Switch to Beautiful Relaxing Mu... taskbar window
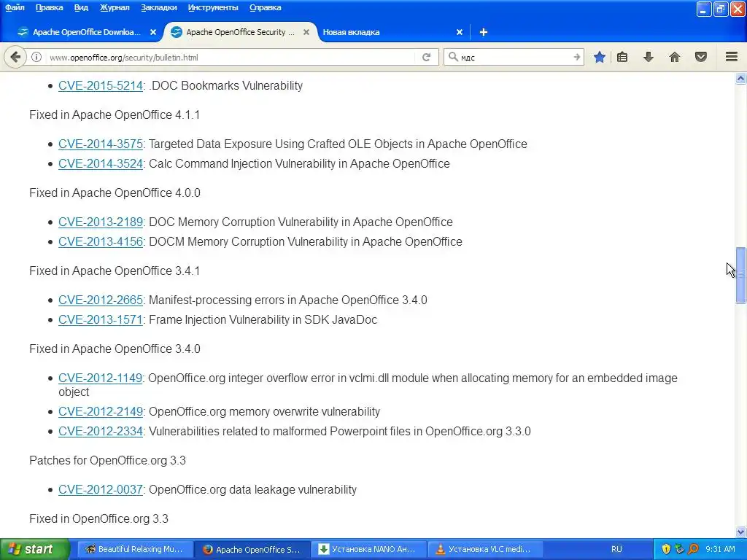 (x=135, y=549)
